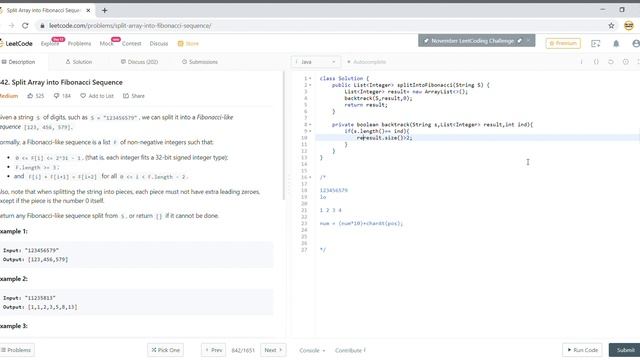
Task: Collapse fold arrow on code line 9
Action: pos(310,131)
